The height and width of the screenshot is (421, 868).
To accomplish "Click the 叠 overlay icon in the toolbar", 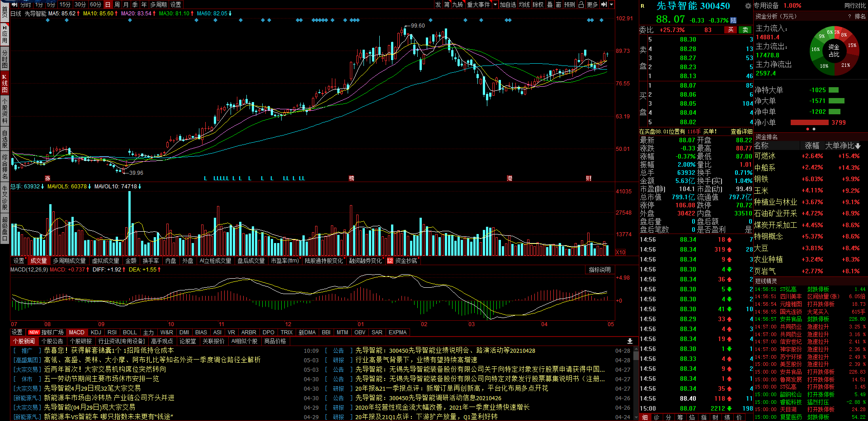I will click(550, 5).
